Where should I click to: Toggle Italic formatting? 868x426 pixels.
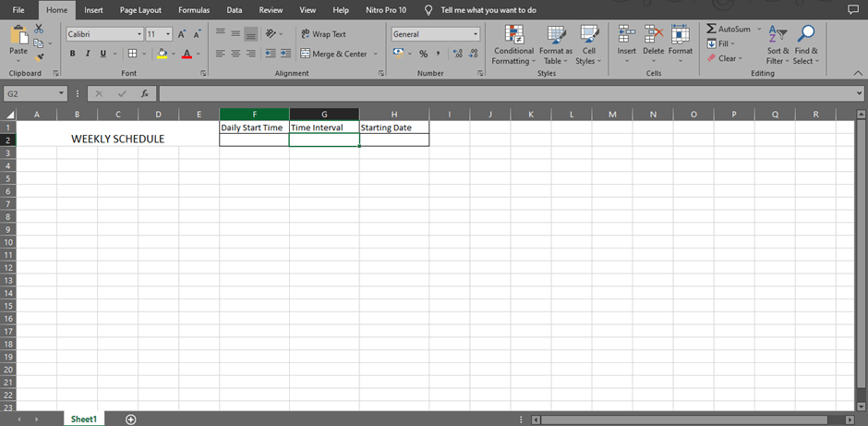tap(88, 54)
